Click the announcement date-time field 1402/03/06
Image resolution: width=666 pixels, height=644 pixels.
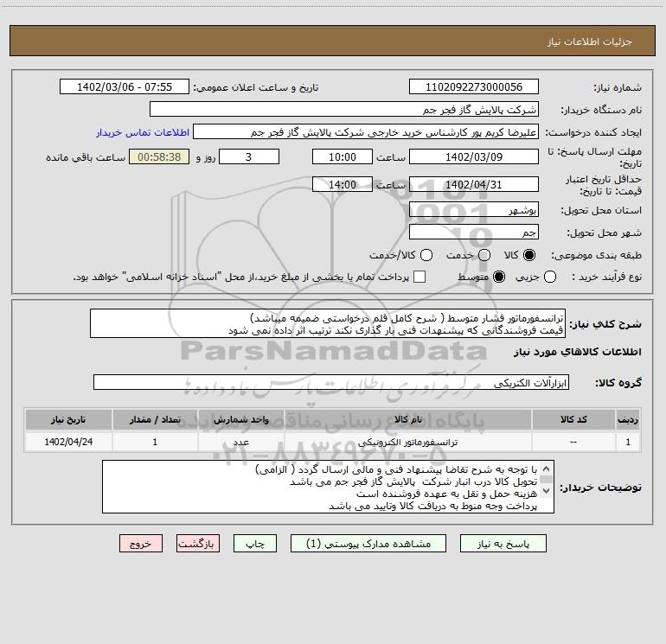pos(125,86)
